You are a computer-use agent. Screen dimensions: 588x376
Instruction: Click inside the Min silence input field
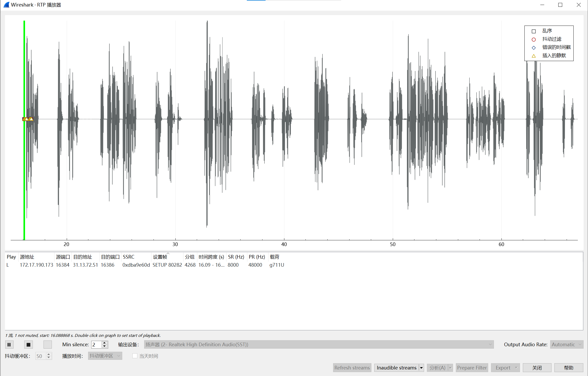[x=96, y=345]
